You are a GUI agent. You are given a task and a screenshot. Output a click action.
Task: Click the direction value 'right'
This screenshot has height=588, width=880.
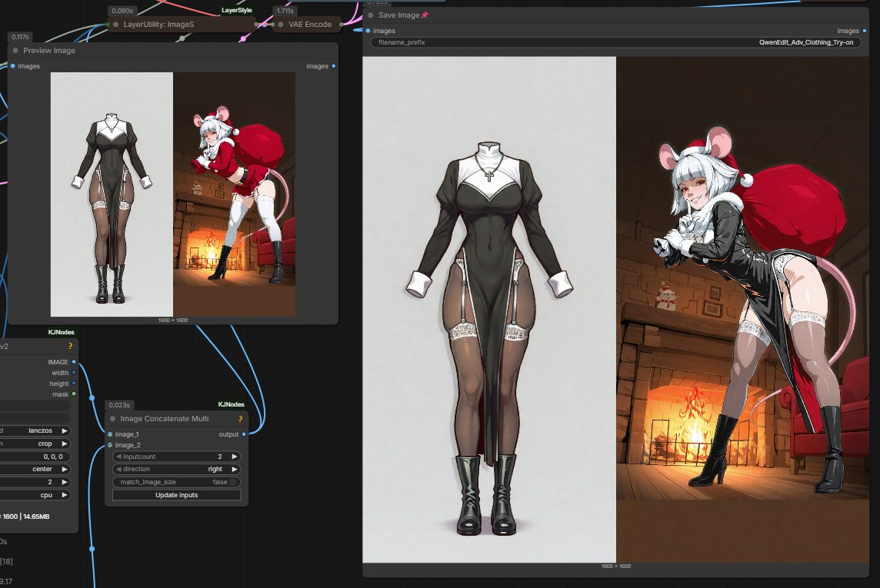215,469
